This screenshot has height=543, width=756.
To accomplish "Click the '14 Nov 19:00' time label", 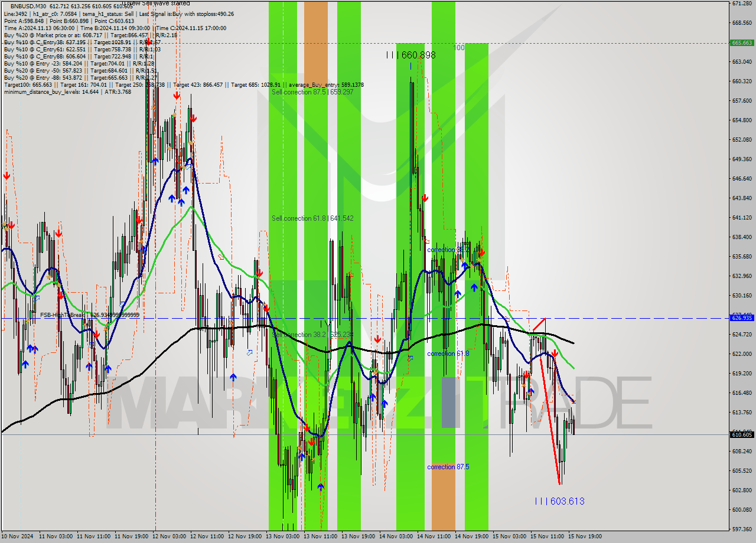I will click(x=471, y=537).
